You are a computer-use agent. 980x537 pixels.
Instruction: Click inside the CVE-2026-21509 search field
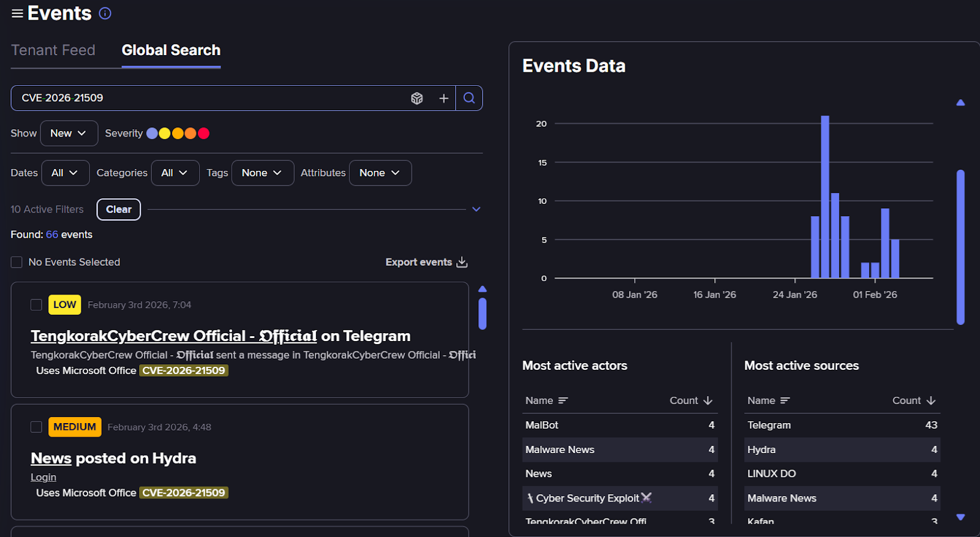point(208,98)
